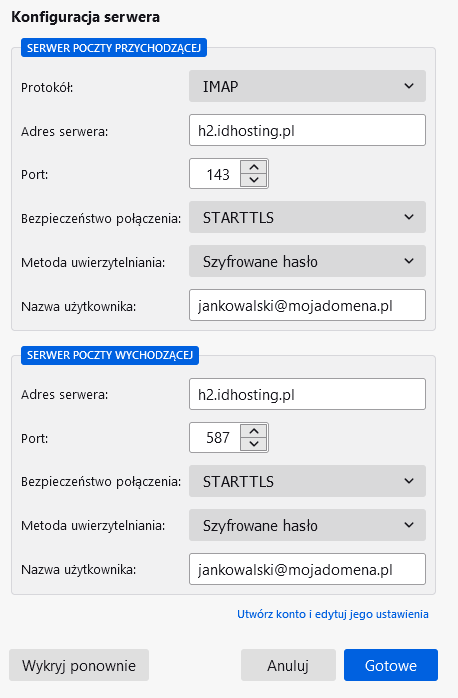Click incoming Nazwa użytkownika field
Screen dimensions: 458x698
[307, 305]
